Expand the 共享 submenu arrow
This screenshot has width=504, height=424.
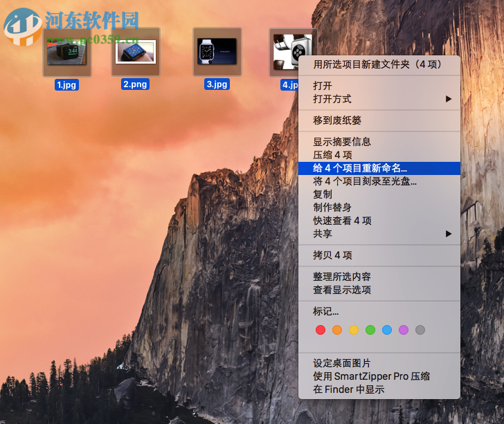point(449,234)
